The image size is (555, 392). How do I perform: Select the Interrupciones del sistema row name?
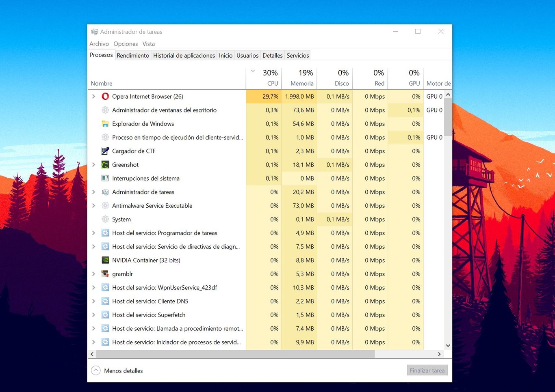[145, 178]
